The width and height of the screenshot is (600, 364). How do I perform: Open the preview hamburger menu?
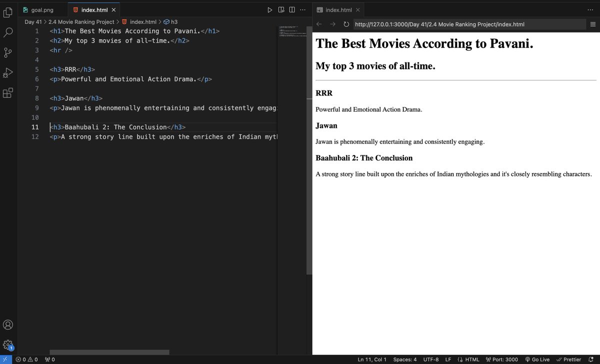pyautogui.click(x=593, y=24)
